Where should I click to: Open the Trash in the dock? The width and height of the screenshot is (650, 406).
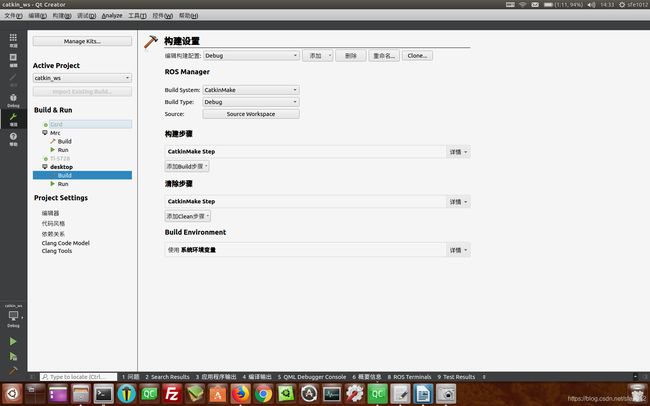pos(638,394)
